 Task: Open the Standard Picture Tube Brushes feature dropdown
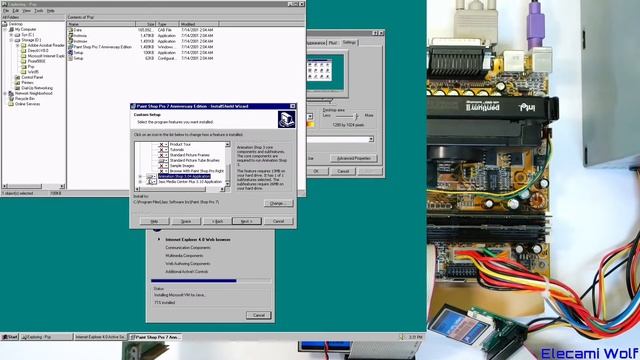(163, 160)
